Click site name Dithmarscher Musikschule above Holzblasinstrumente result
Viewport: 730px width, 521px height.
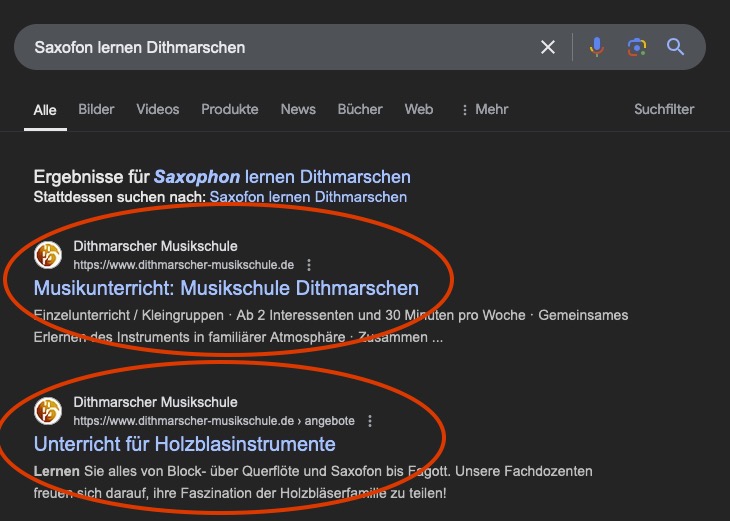pyautogui.click(x=155, y=402)
